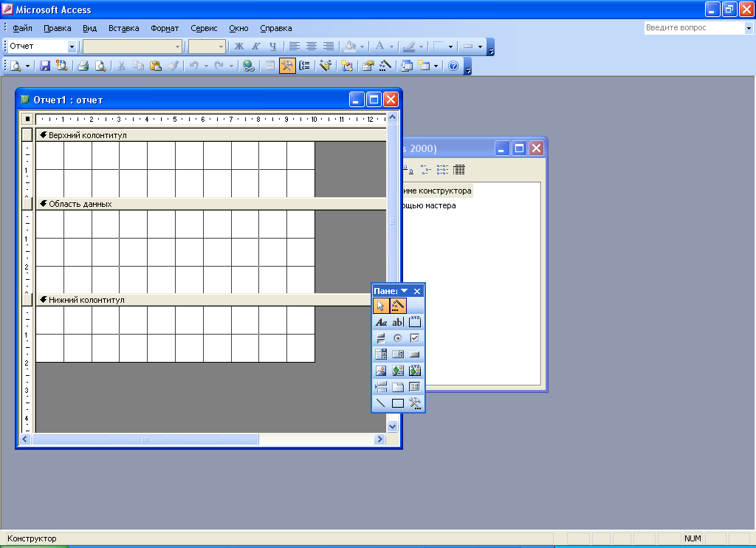The image size is (756, 548).
Task: Select the Label (Aa) control tool
Action: [381, 322]
